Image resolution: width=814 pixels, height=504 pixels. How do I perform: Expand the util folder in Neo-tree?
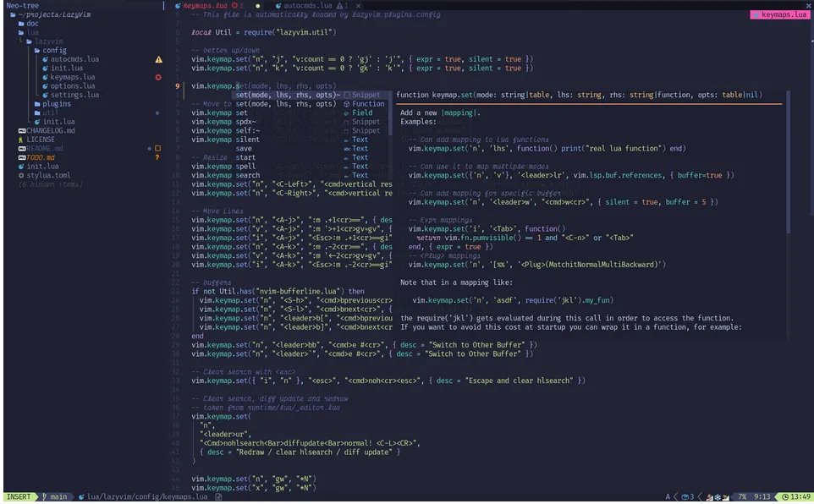[37, 113]
